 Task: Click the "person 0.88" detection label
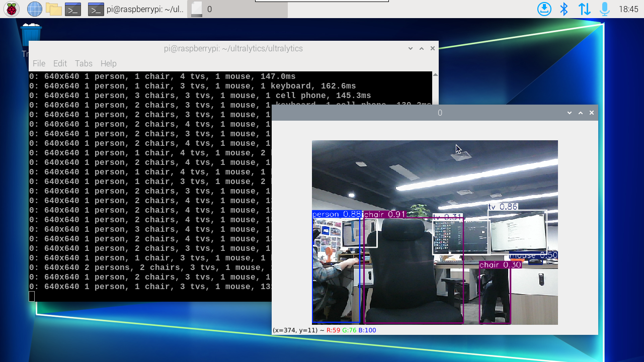(x=337, y=214)
